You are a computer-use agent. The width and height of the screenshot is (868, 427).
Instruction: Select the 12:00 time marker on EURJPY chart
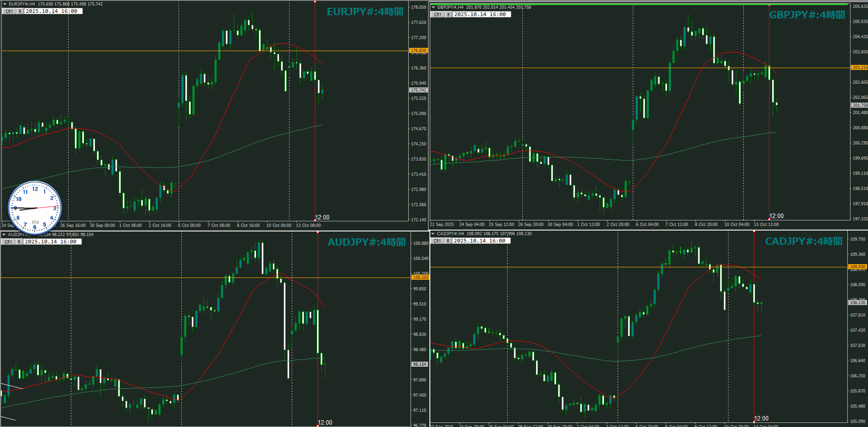(322, 217)
